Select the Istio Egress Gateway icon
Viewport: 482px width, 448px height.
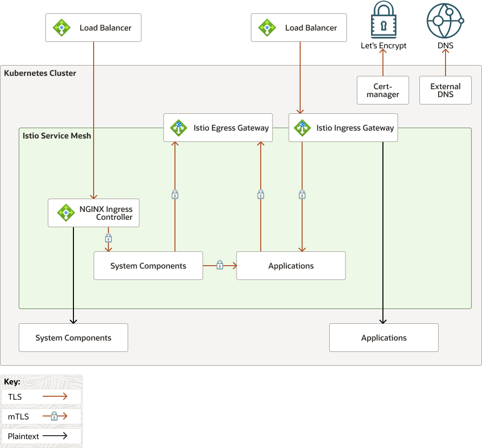[178, 128]
